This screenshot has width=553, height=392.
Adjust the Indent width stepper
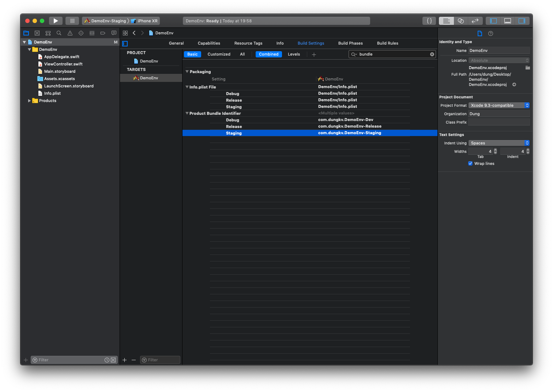coord(528,151)
